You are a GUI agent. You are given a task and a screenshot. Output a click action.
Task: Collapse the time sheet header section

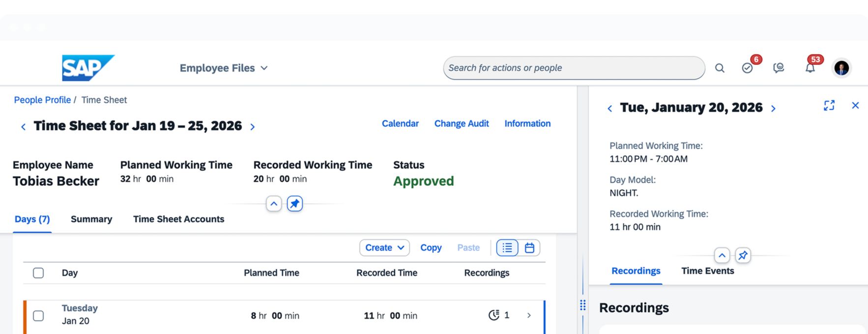274,203
